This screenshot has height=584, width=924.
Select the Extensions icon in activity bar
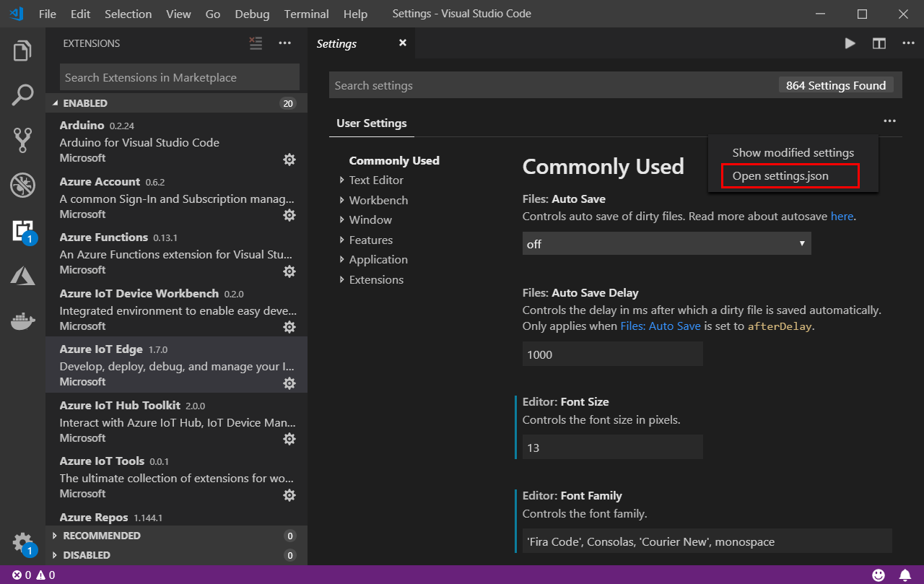click(x=22, y=230)
